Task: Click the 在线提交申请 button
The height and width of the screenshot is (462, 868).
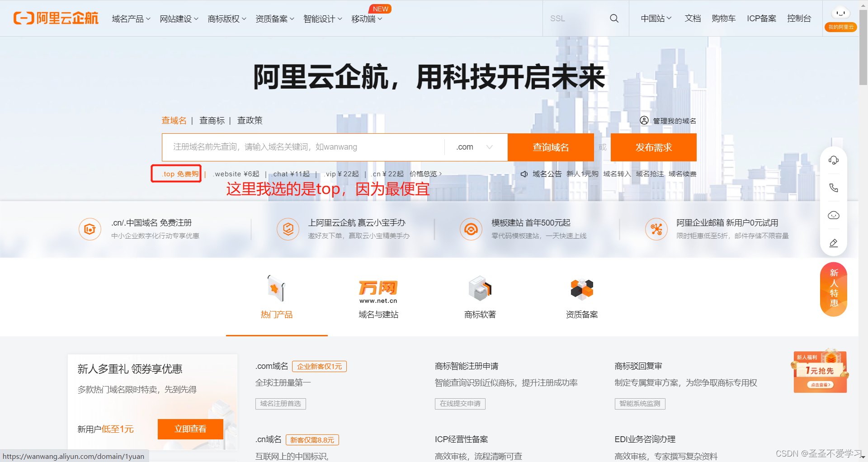Action: [460, 404]
